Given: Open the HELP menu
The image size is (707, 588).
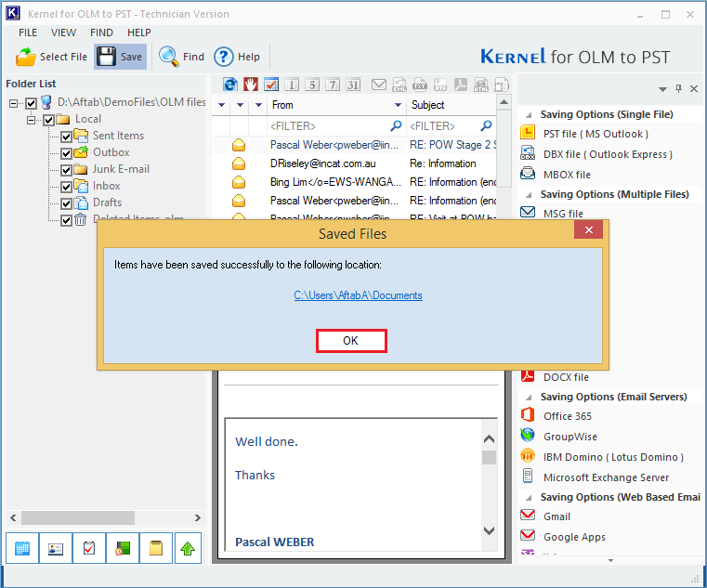Looking at the screenshot, I should [x=138, y=33].
